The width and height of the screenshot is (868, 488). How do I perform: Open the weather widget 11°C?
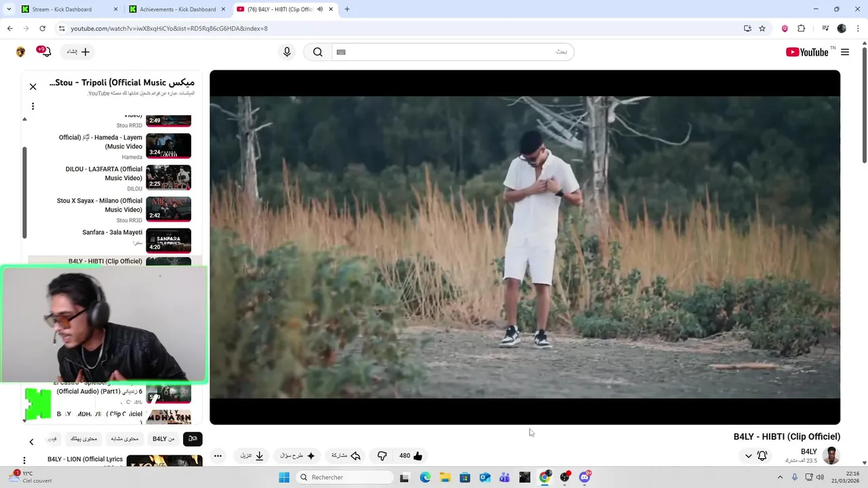30,477
